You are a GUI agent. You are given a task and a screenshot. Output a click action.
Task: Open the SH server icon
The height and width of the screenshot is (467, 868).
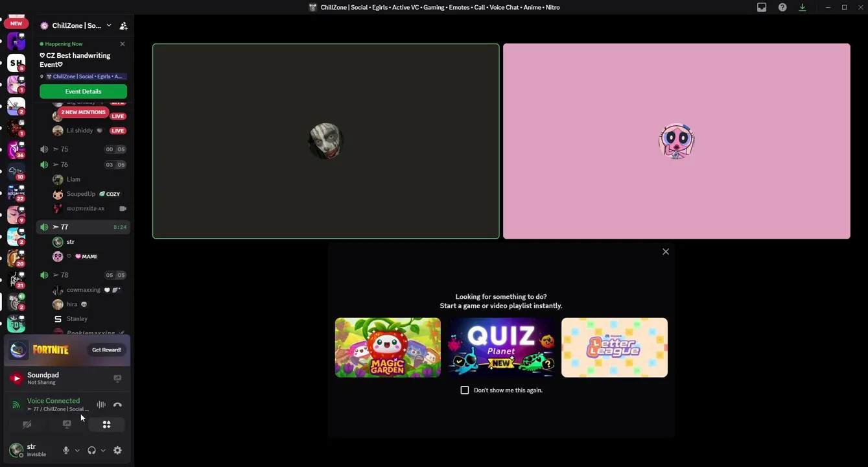point(16,63)
